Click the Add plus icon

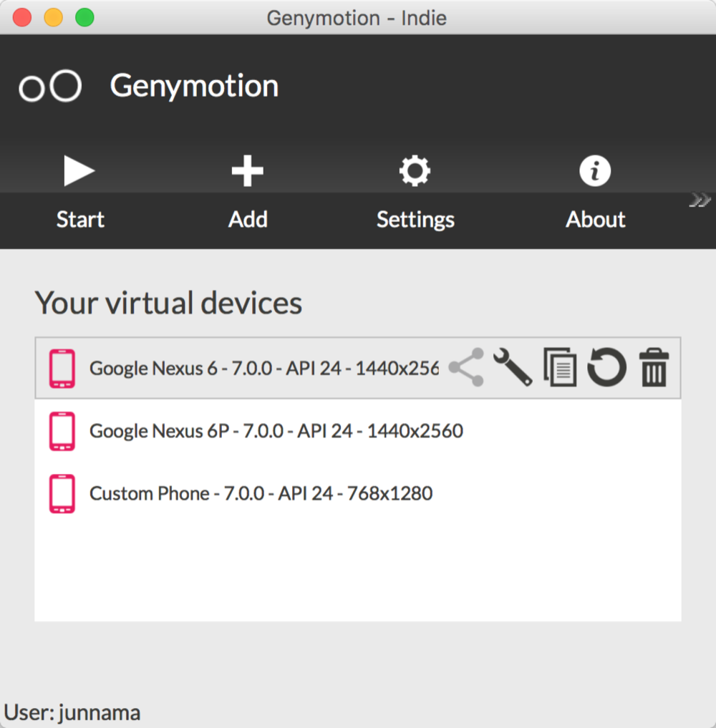tap(248, 171)
